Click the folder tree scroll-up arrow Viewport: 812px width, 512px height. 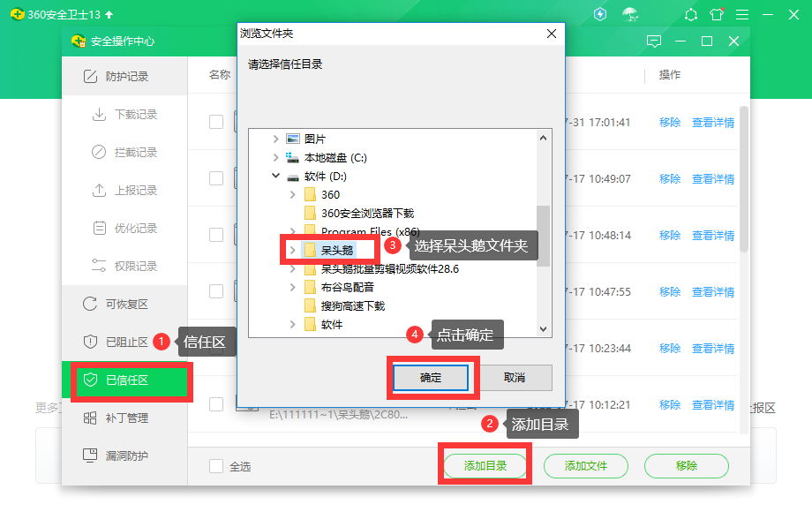pyautogui.click(x=543, y=138)
